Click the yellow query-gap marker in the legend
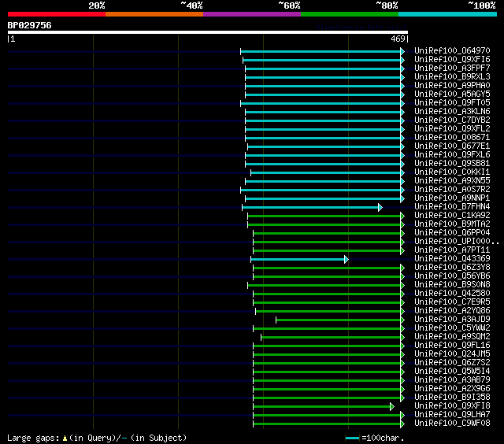The width and height of the screenshot is (504, 444). pos(65,438)
